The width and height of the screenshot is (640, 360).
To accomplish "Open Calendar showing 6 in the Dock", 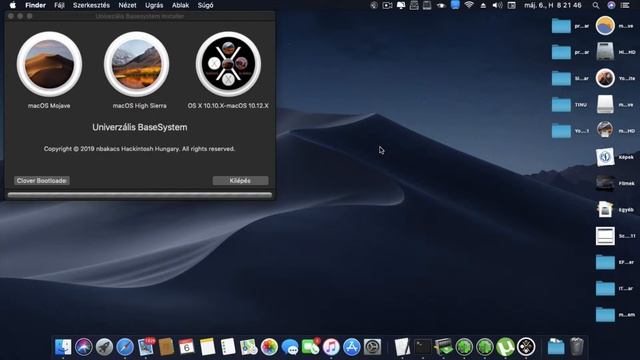I will point(187,347).
